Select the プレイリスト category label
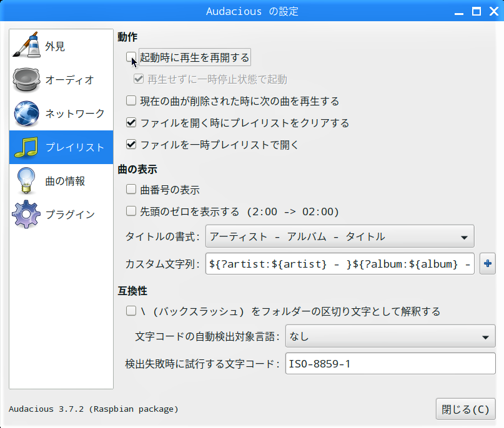Screen dimensions: 504x428 tap(75, 147)
